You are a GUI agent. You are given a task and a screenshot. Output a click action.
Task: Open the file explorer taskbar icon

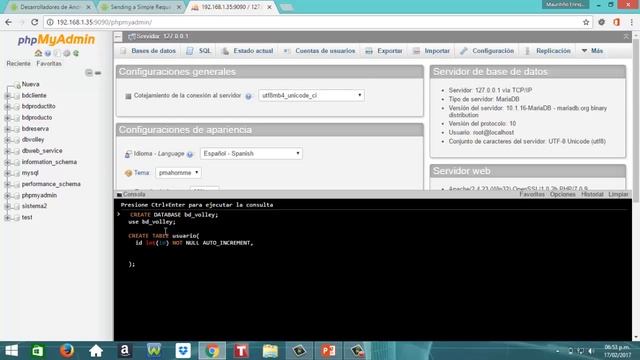(270, 351)
